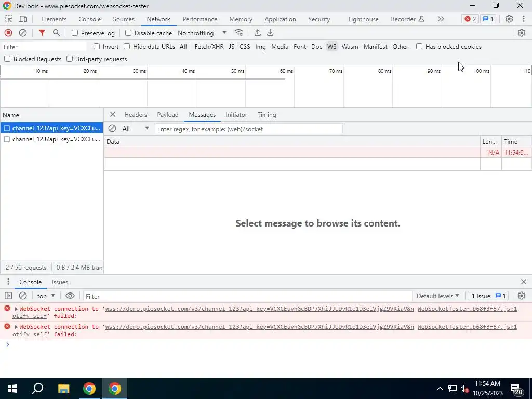Select the N/A message row
Screen dimensions: 532x399
tap(317, 152)
